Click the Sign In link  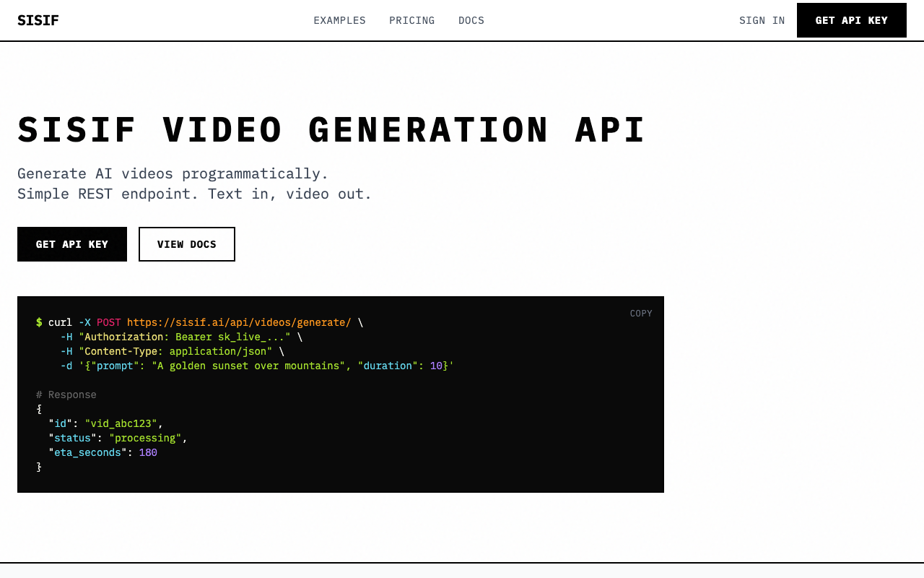tap(762, 20)
